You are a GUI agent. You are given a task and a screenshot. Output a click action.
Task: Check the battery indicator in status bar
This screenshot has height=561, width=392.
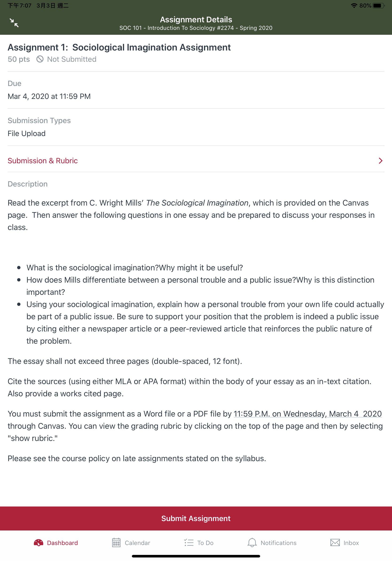click(378, 6)
